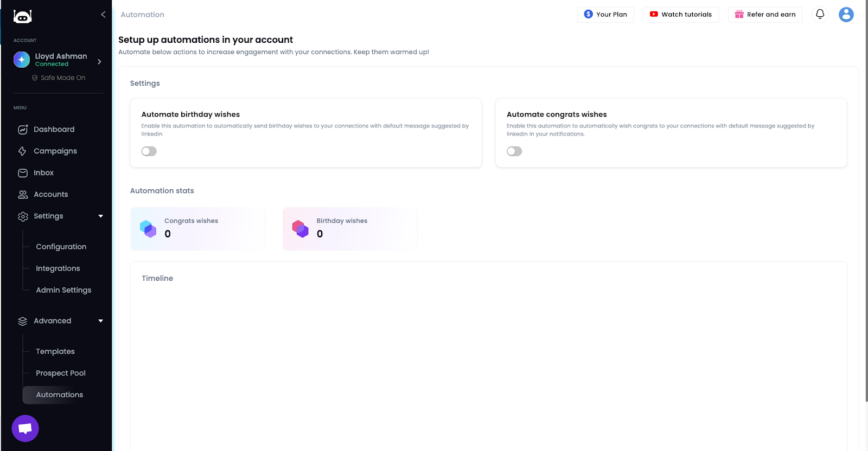Screen dimensions: 868x451
Task: Open the chat support bubble
Action: pyautogui.click(x=25, y=428)
